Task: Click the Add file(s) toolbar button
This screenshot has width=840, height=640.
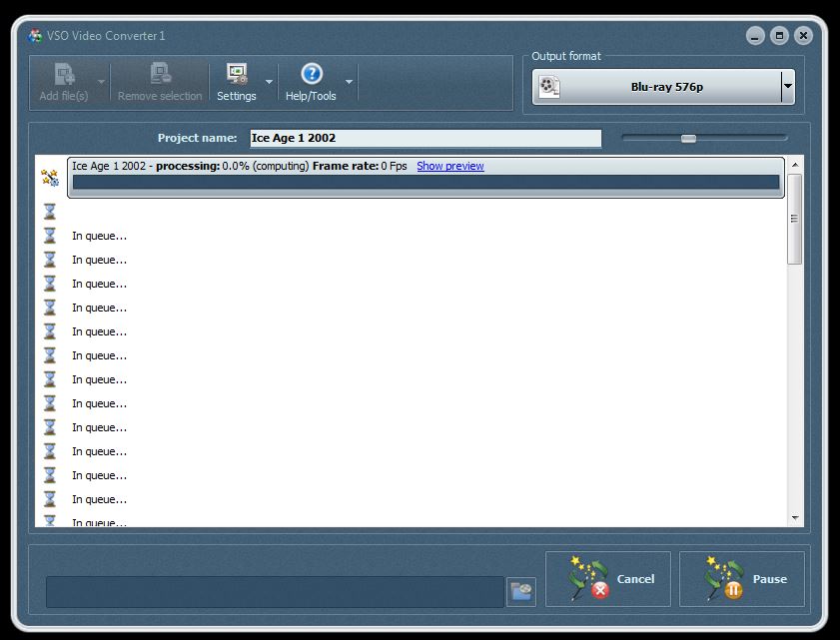Action: (x=64, y=83)
